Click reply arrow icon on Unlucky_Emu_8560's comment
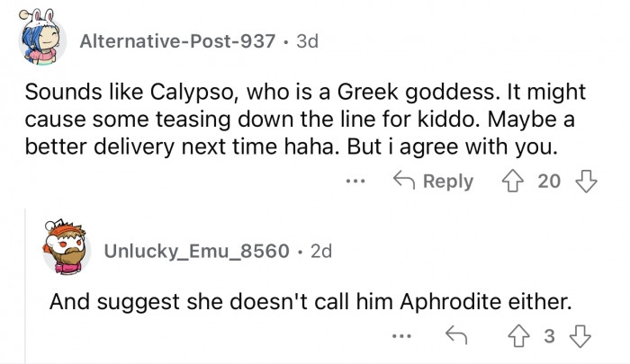 [455, 337]
